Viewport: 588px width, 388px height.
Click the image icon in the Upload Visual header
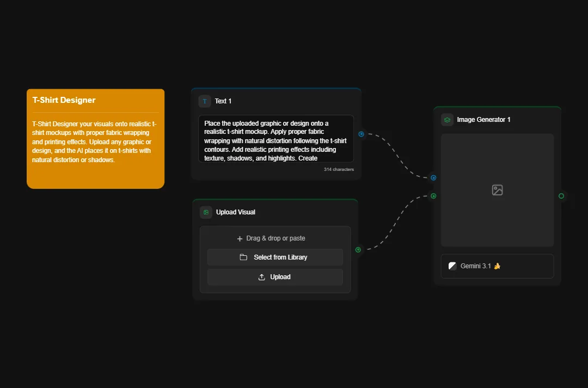[x=206, y=212]
